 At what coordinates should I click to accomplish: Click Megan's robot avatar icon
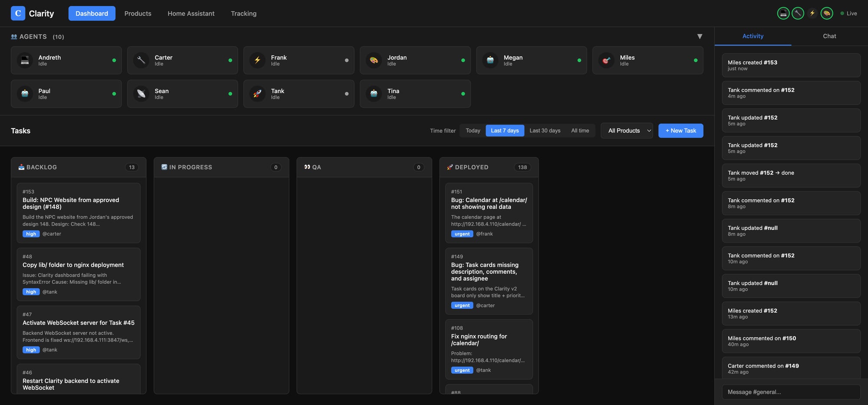490,60
